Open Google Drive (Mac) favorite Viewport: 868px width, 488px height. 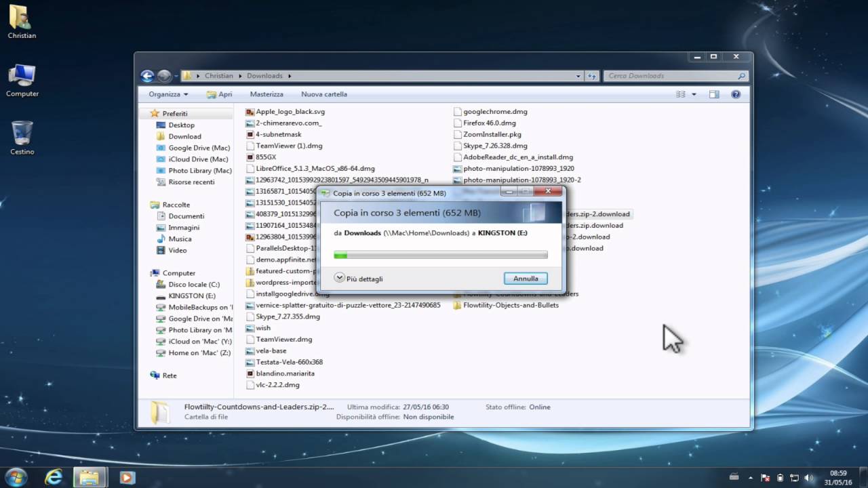193,148
